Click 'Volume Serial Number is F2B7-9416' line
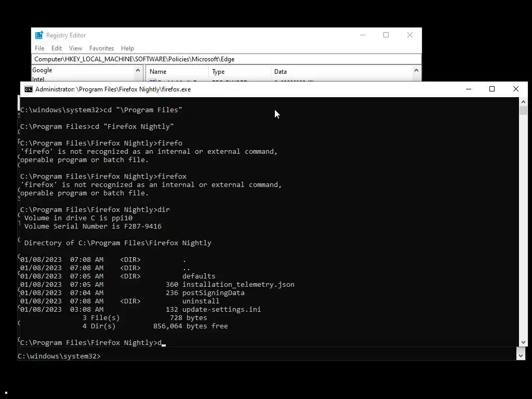 (93, 226)
